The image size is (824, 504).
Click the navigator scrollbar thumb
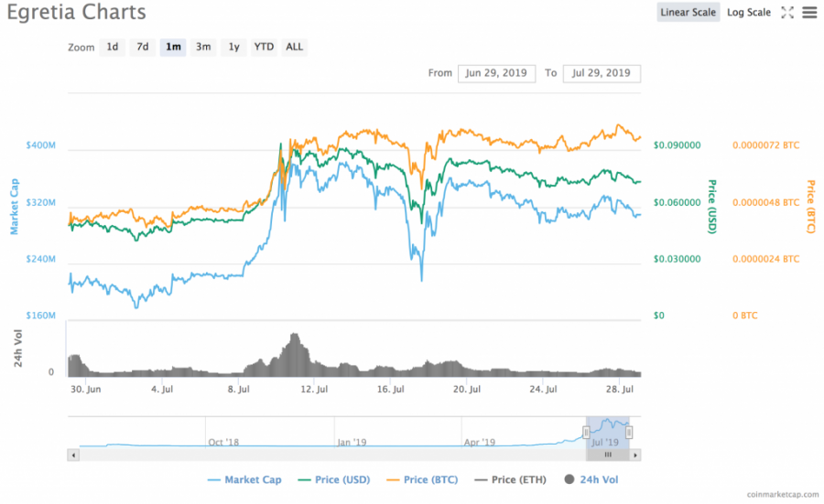pos(608,456)
